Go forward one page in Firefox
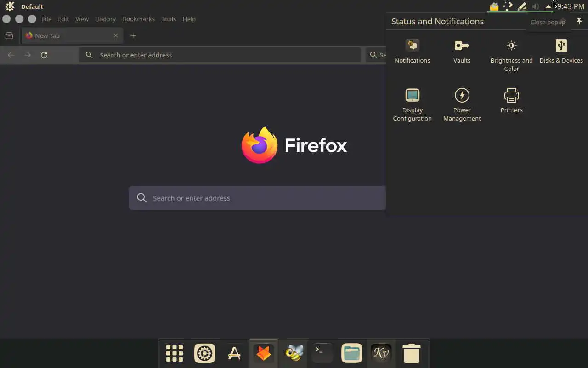Screen dimensions: 588x368 (x=28, y=55)
